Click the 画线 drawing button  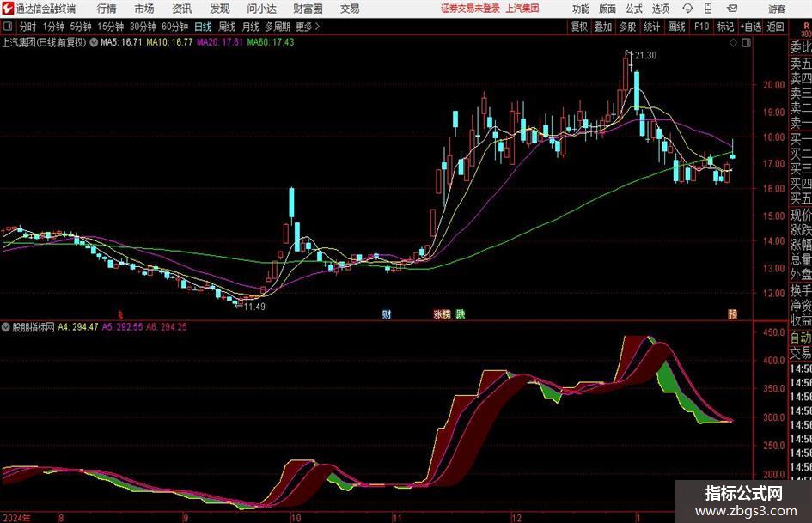point(676,27)
